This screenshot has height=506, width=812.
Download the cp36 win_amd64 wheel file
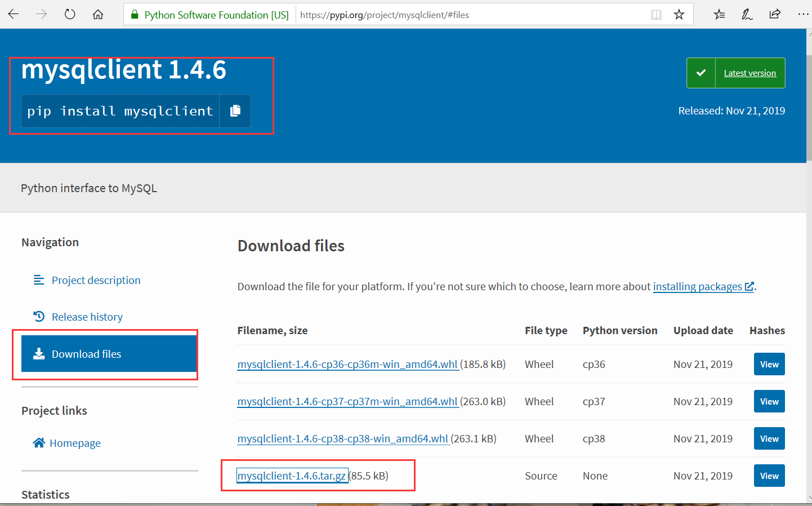tap(347, 364)
